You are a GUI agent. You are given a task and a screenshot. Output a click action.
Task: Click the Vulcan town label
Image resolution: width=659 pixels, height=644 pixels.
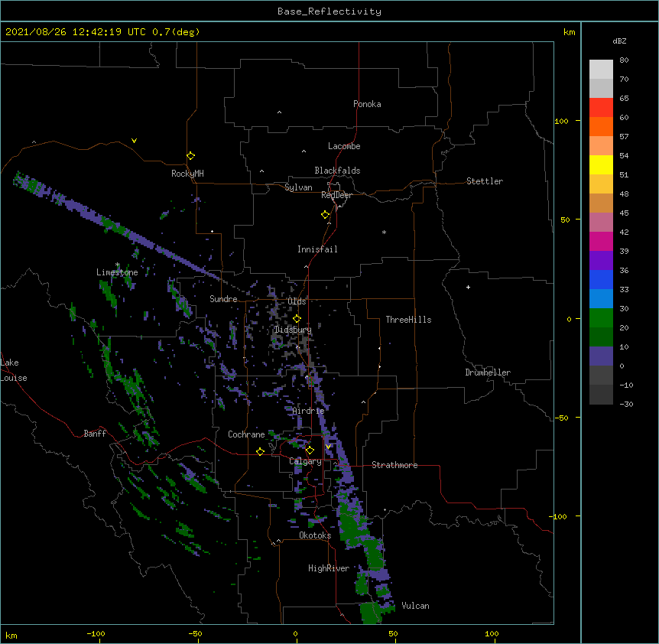415,606
